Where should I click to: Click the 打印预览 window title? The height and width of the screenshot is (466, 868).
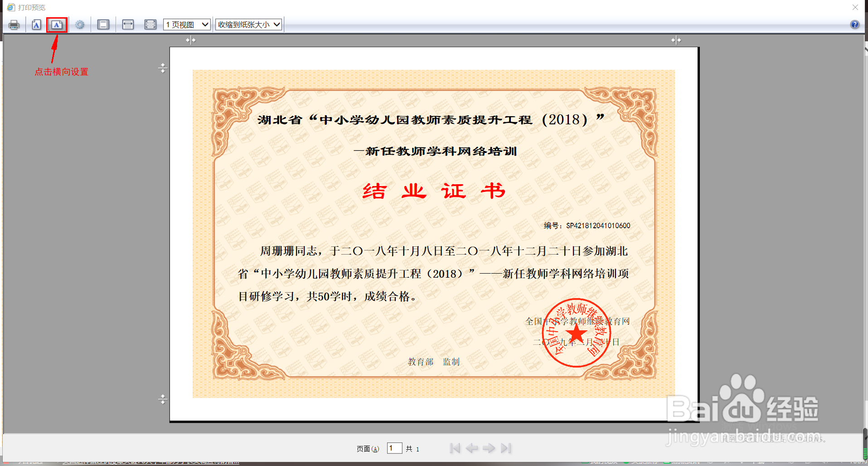pos(32,7)
